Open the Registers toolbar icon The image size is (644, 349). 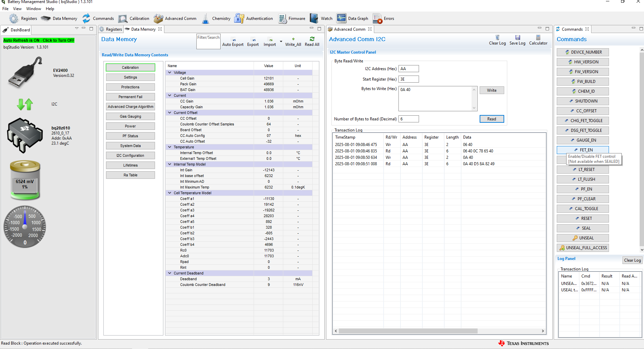[14, 19]
